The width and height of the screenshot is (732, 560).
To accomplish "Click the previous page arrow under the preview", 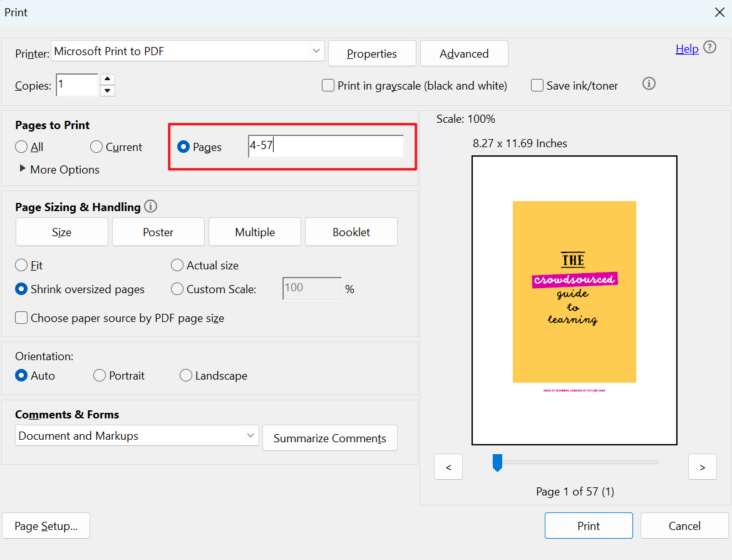I will tap(448, 467).
